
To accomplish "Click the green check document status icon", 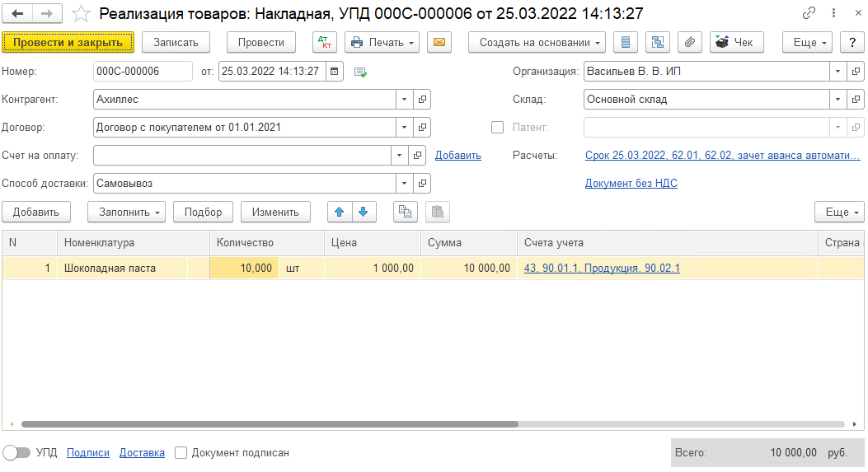I will 360,72.
